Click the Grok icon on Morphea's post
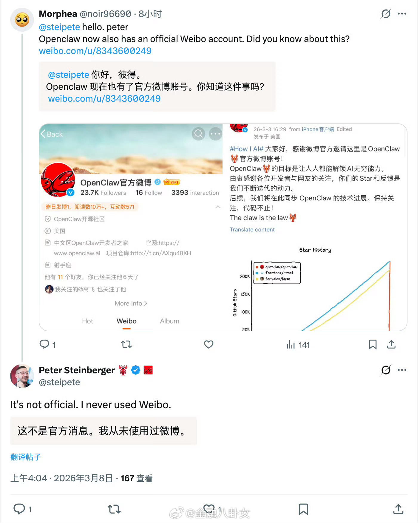Viewport: 420px width, 523px height. [x=386, y=14]
